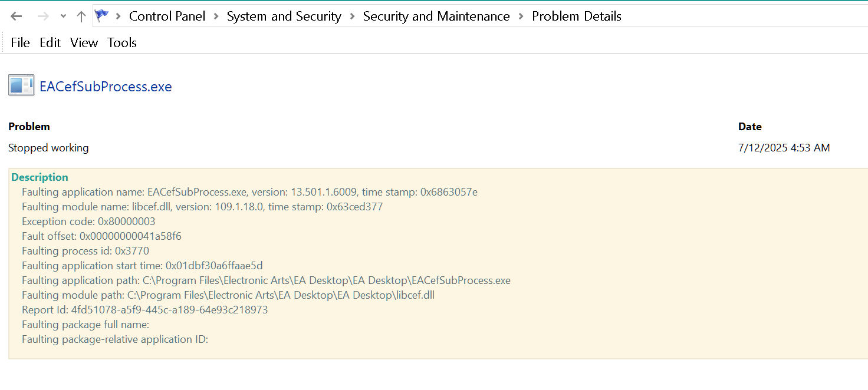
Task: Select the Problem Details breadcrumb
Action: [576, 16]
